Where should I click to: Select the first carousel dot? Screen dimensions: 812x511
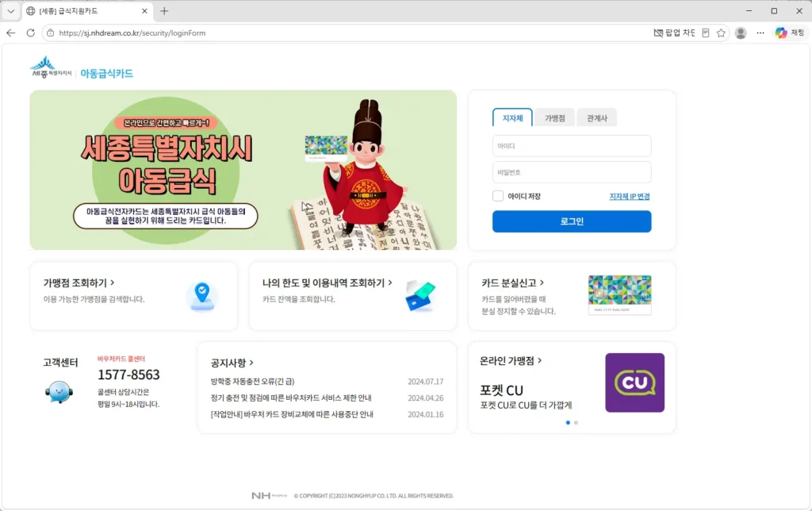568,423
